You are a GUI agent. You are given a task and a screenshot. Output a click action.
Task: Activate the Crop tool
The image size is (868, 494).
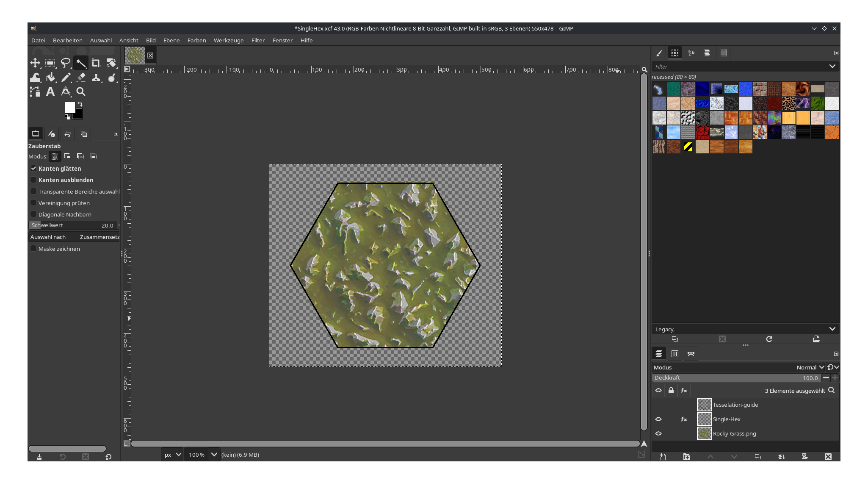(x=96, y=63)
